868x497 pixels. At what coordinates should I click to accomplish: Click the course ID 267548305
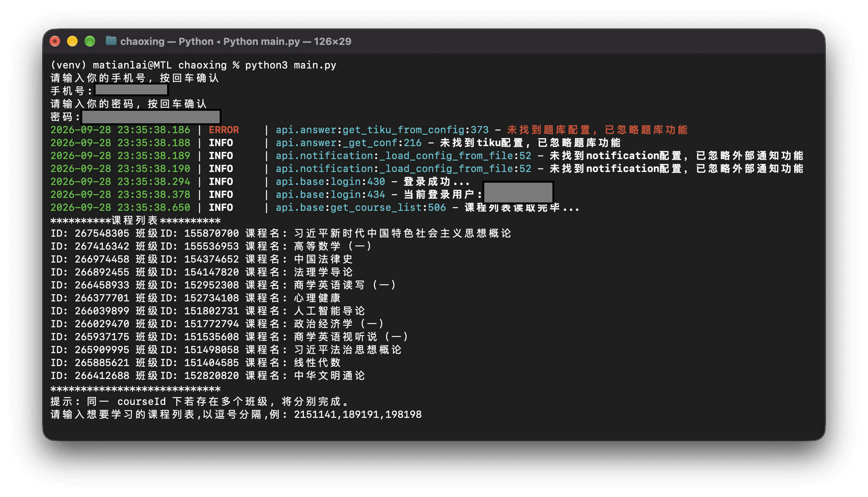point(102,233)
